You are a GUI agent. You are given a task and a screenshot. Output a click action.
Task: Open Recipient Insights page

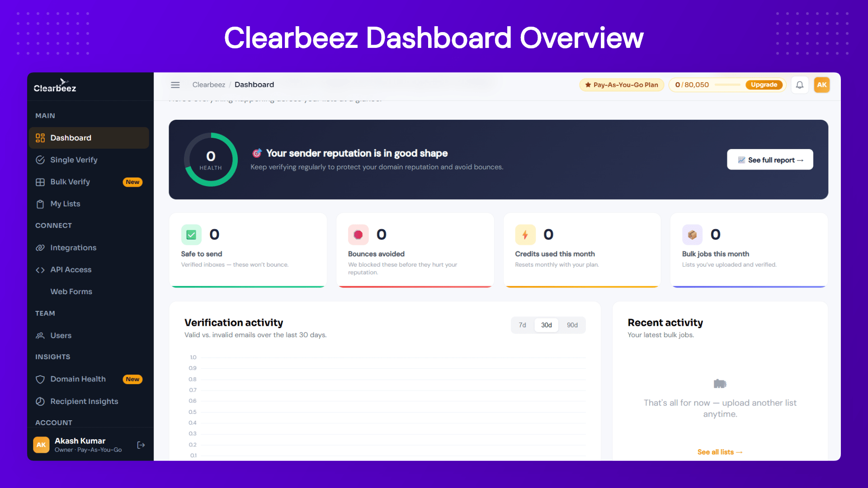(89, 401)
